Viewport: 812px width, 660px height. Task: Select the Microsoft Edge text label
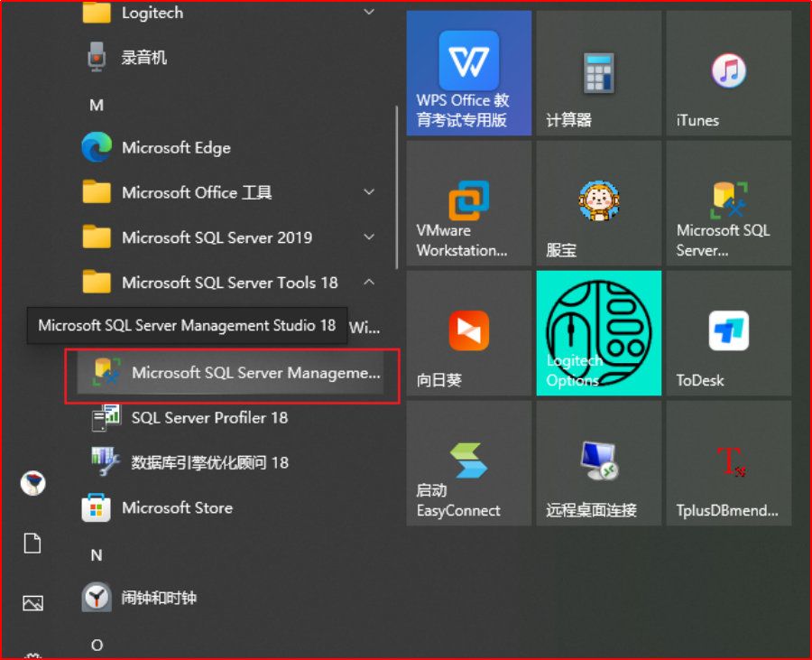[x=176, y=148]
